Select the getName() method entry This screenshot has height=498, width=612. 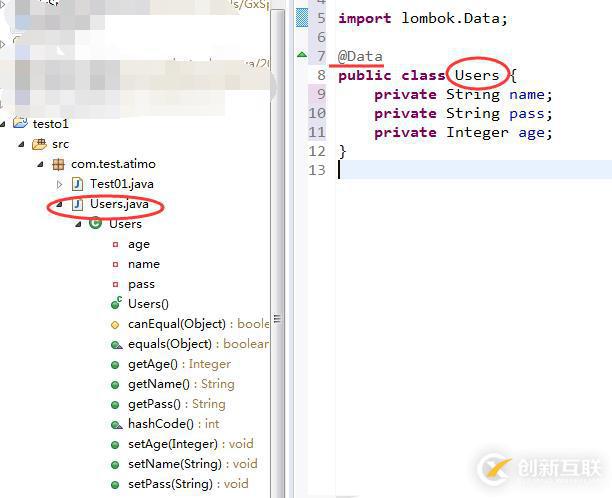click(x=181, y=384)
